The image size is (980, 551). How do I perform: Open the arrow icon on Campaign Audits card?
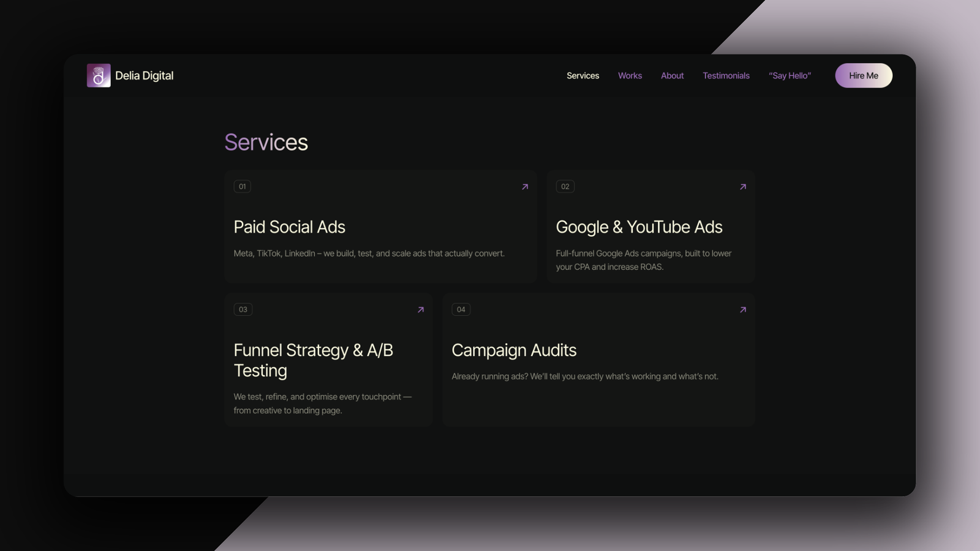pos(743,310)
